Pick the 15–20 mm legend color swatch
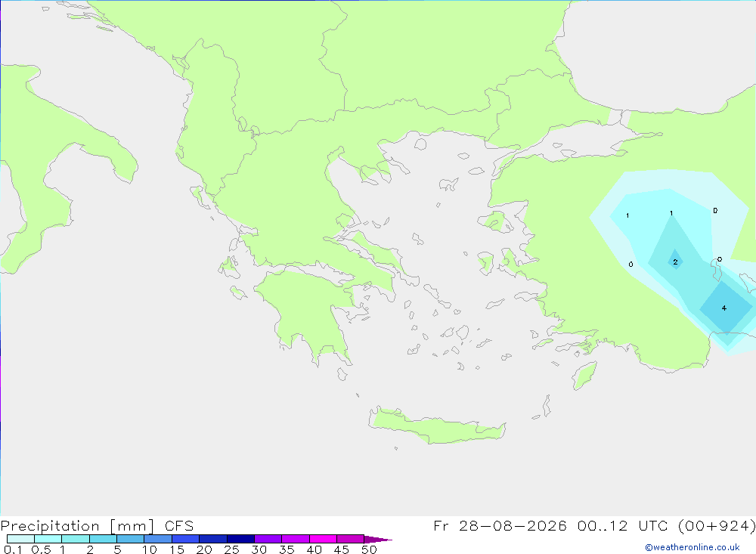Screen dimensions: 756x554 pyautogui.click(x=186, y=539)
